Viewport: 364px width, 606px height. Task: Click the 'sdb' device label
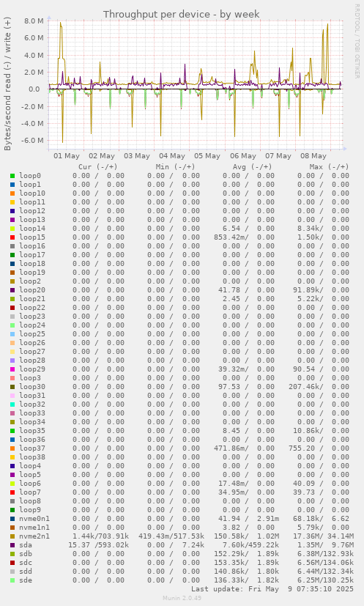pyautogui.click(x=26, y=554)
